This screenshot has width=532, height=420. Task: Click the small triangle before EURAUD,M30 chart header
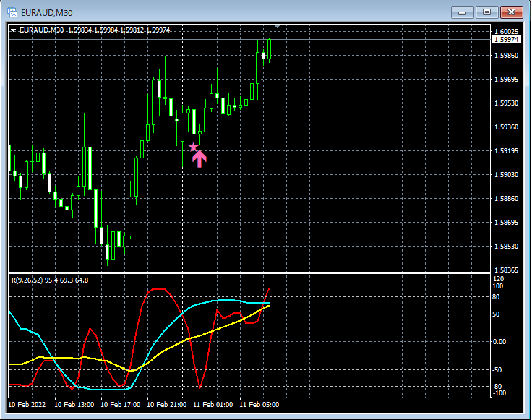13,30
